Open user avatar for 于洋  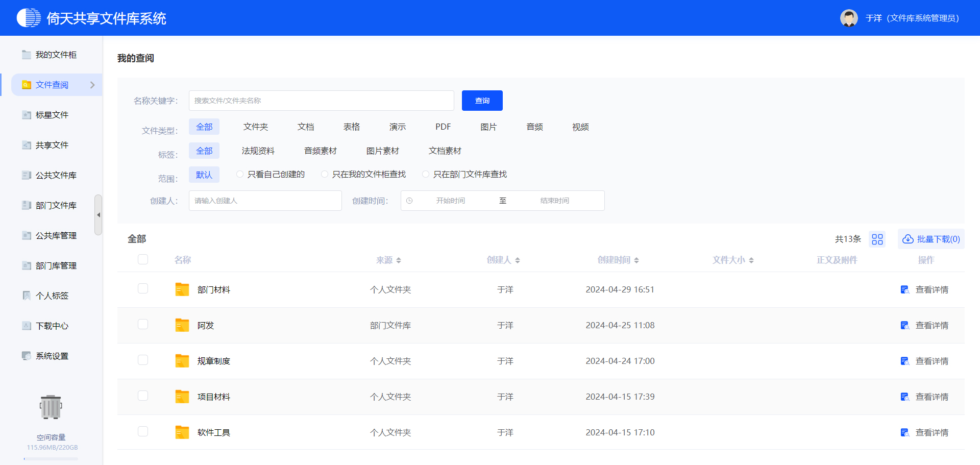849,18
